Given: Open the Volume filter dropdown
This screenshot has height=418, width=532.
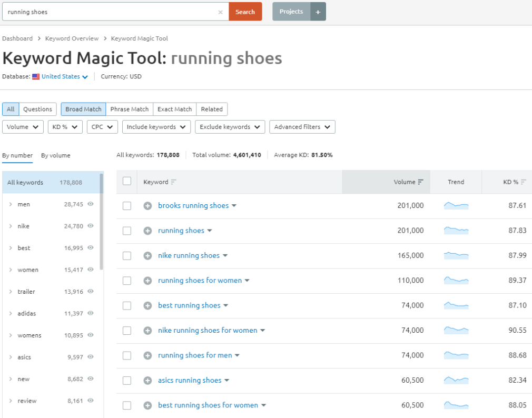Looking at the screenshot, I should [x=23, y=127].
